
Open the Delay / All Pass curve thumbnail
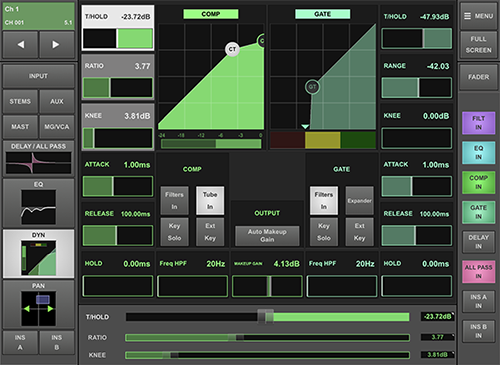tap(39, 159)
